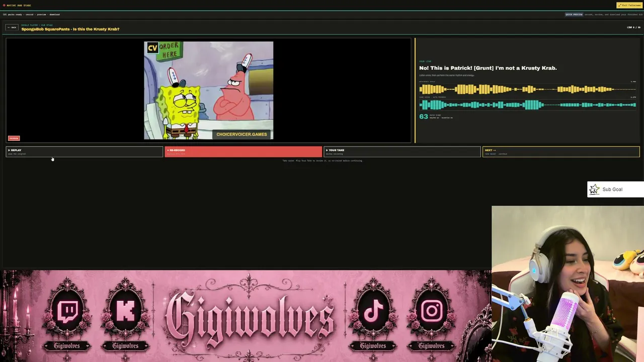This screenshot has width=644, height=362.
Task: Click the Gigiwolves label under the Kick icon
Action: tap(125, 346)
